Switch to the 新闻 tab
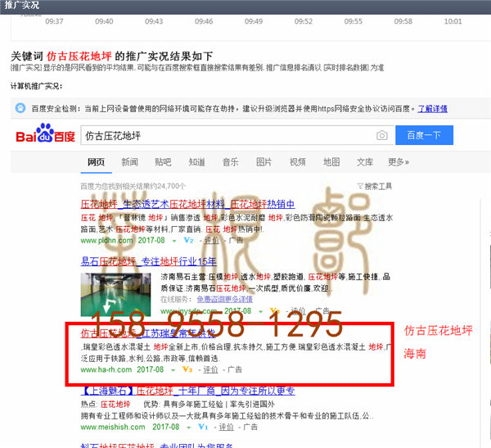Screen dimensions: 491x448 (x=129, y=162)
